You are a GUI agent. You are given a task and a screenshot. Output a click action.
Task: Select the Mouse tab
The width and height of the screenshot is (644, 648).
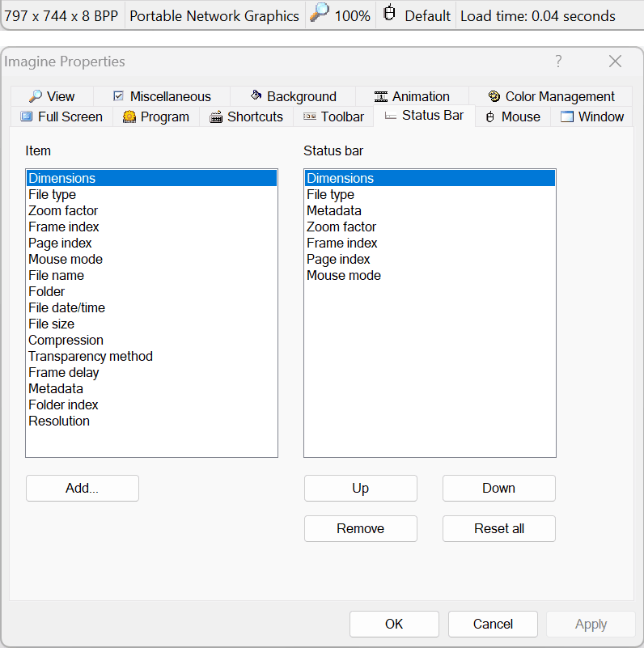tap(513, 116)
